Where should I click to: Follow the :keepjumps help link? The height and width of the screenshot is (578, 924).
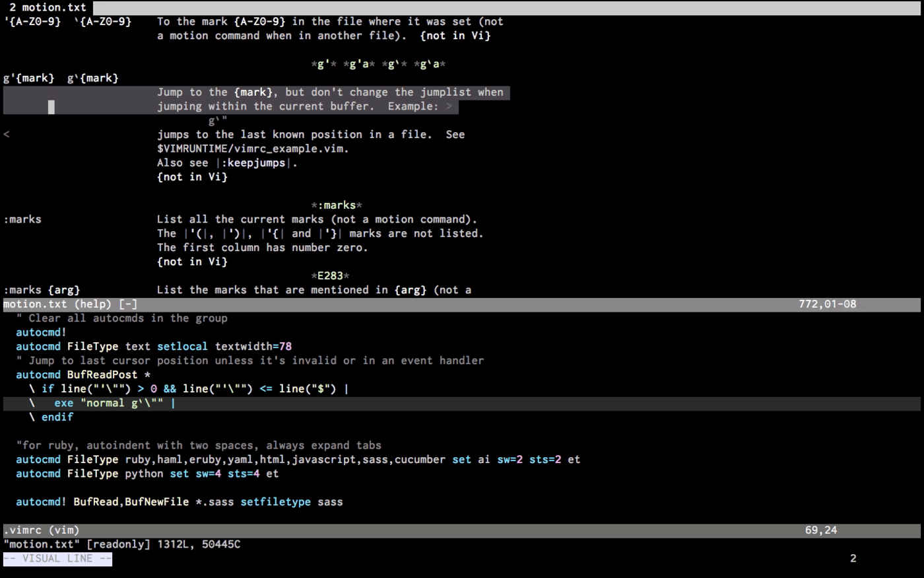pyautogui.click(x=256, y=163)
